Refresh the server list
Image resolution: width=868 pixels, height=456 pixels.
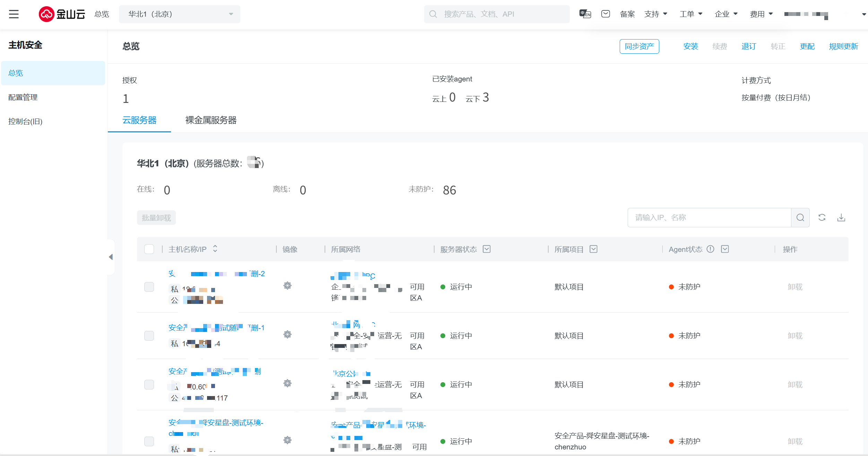click(x=822, y=218)
